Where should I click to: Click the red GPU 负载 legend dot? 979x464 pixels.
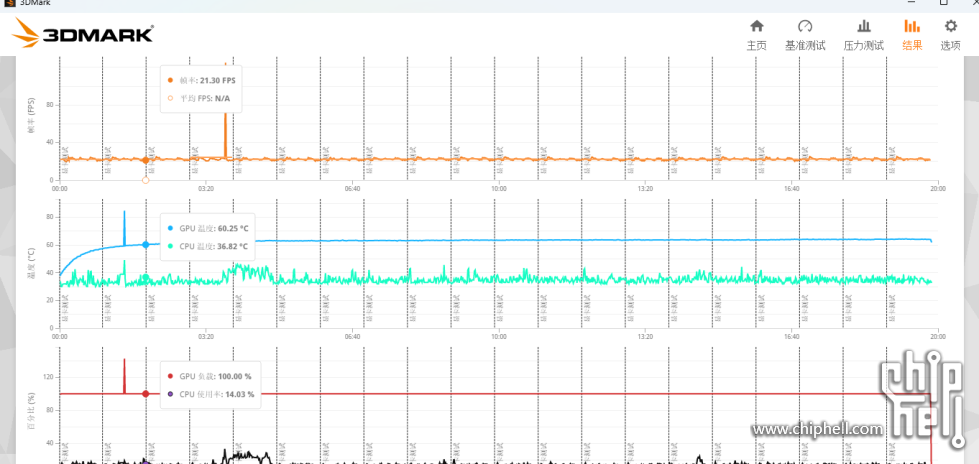point(170,376)
